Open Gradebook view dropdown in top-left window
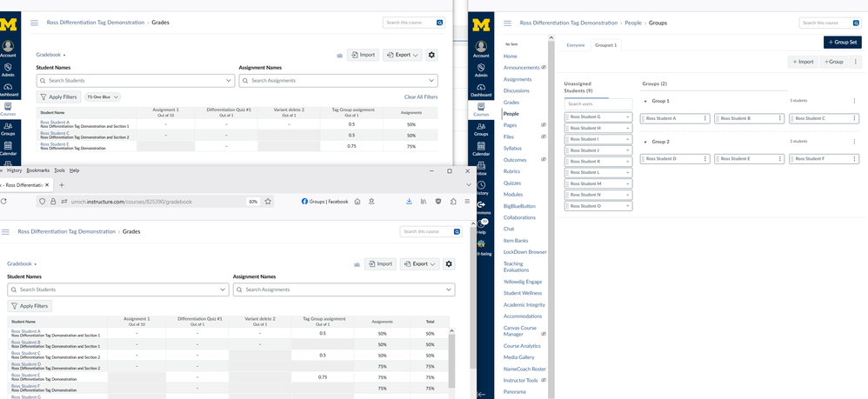 51,55
